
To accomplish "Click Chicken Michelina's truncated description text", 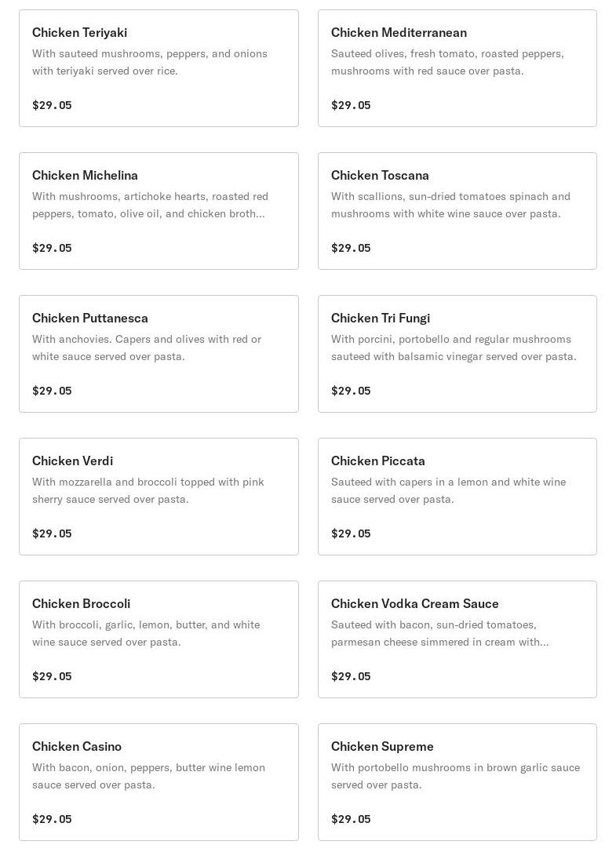I will point(150,205).
